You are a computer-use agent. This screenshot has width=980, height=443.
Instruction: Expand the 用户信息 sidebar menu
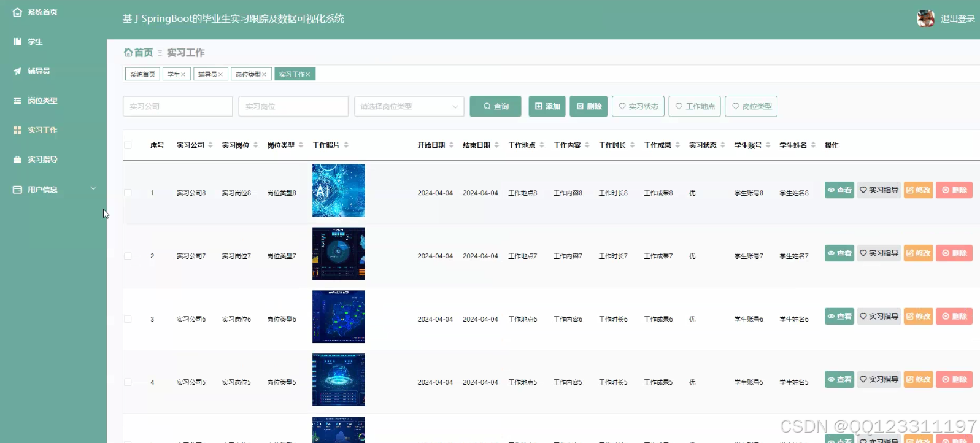point(53,190)
